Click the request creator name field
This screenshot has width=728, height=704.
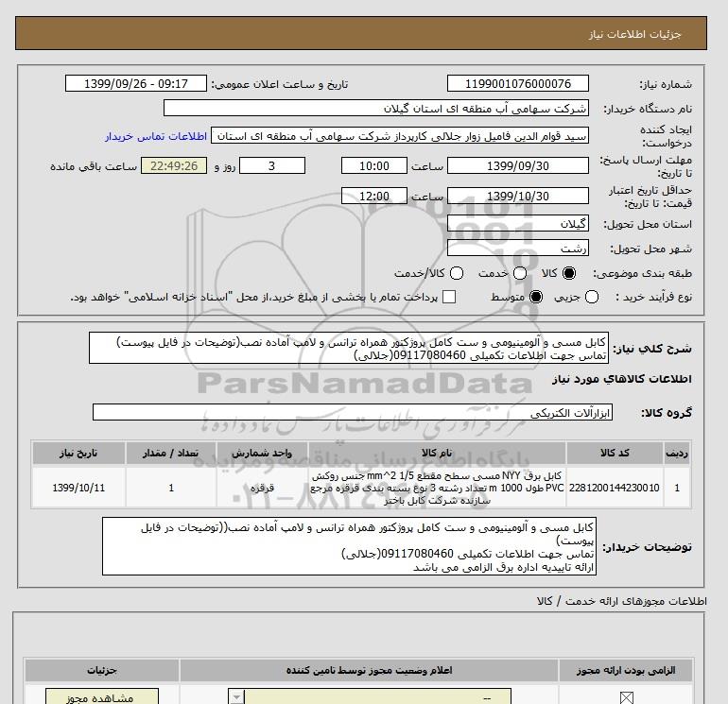(x=400, y=136)
